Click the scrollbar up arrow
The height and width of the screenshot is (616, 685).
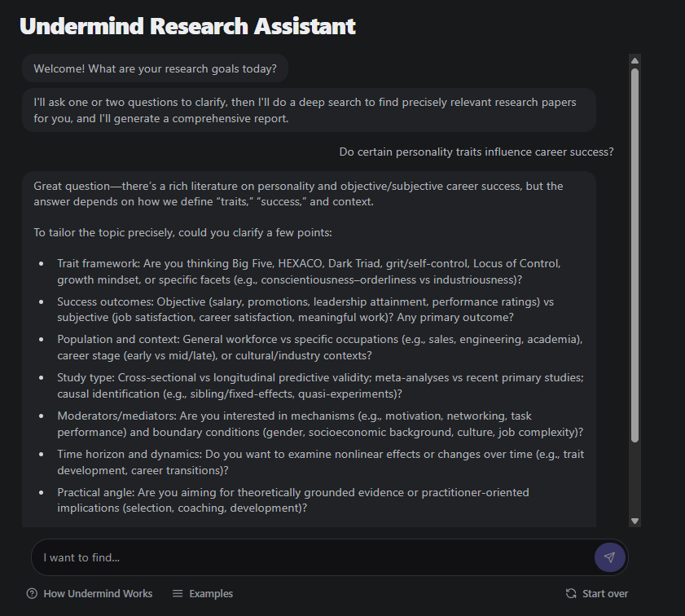pos(635,61)
